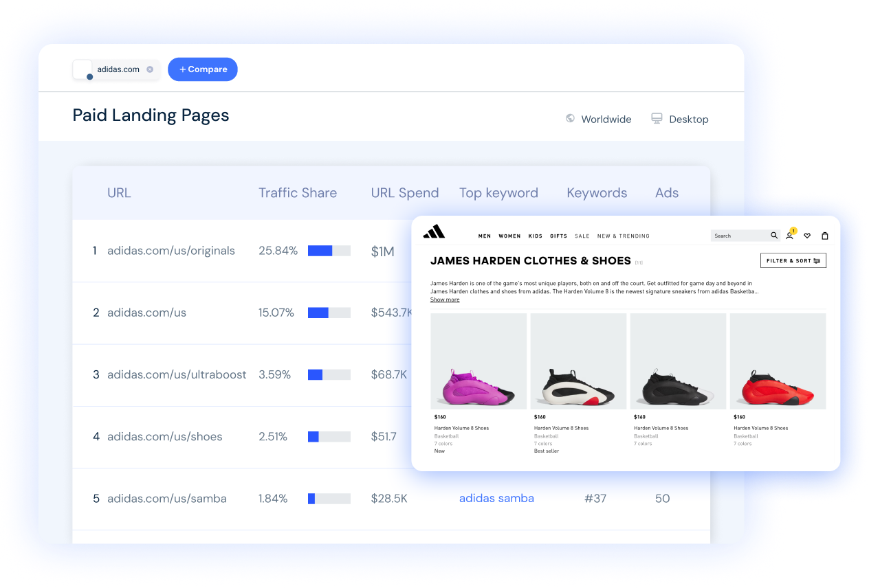Image resolution: width=880 pixels, height=588 pixels.
Task: Open the WOMEN menu in preview
Action: [509, 236]
